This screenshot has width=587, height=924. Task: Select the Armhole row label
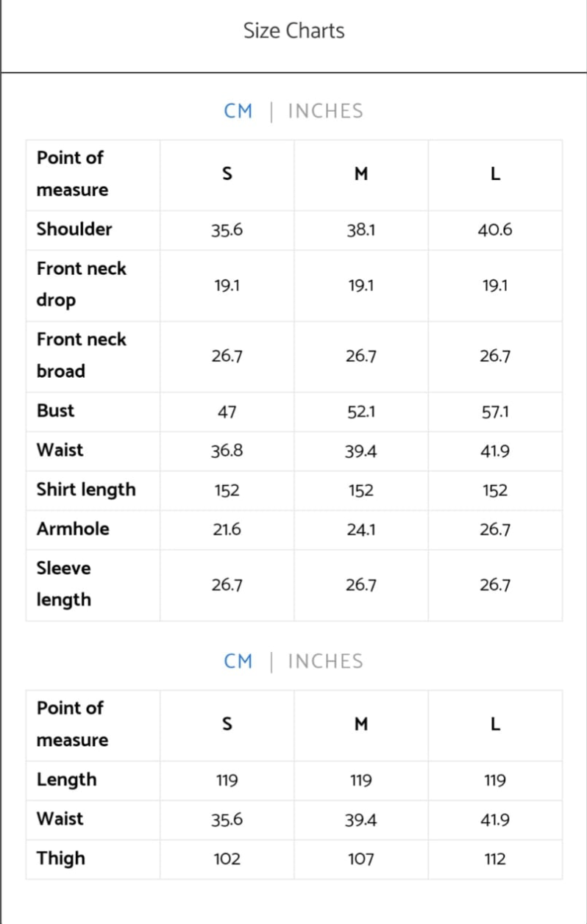[x=73, y=529]
